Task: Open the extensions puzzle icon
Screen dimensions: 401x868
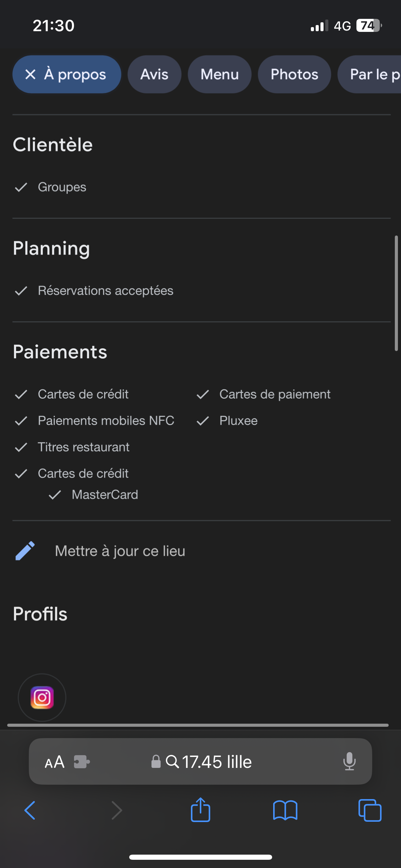Action: pos(82,762)
